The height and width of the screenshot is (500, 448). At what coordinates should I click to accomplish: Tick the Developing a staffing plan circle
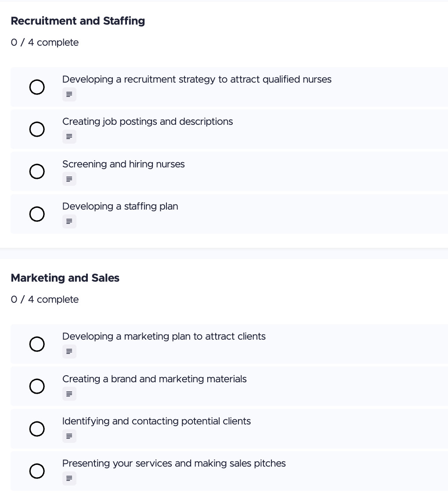37,214
